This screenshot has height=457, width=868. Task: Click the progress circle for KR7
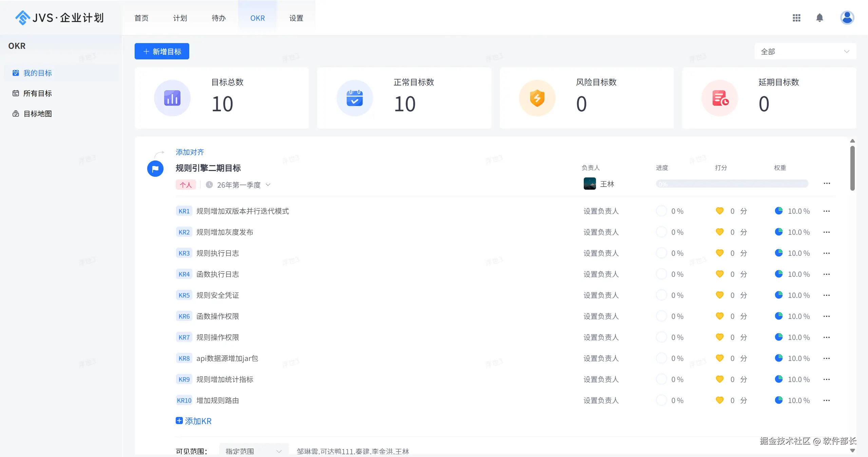(x=661, y=337)
